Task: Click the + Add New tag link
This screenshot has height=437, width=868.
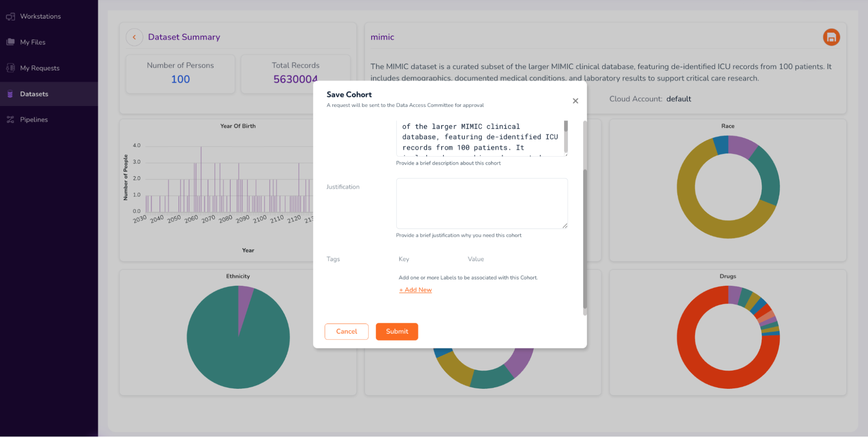Action: 415,290
